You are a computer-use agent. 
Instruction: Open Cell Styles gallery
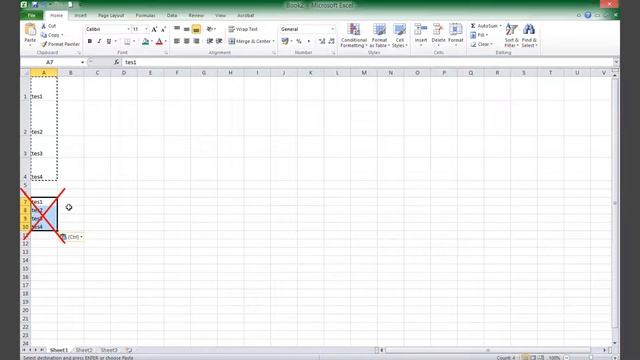coord(399,36)
